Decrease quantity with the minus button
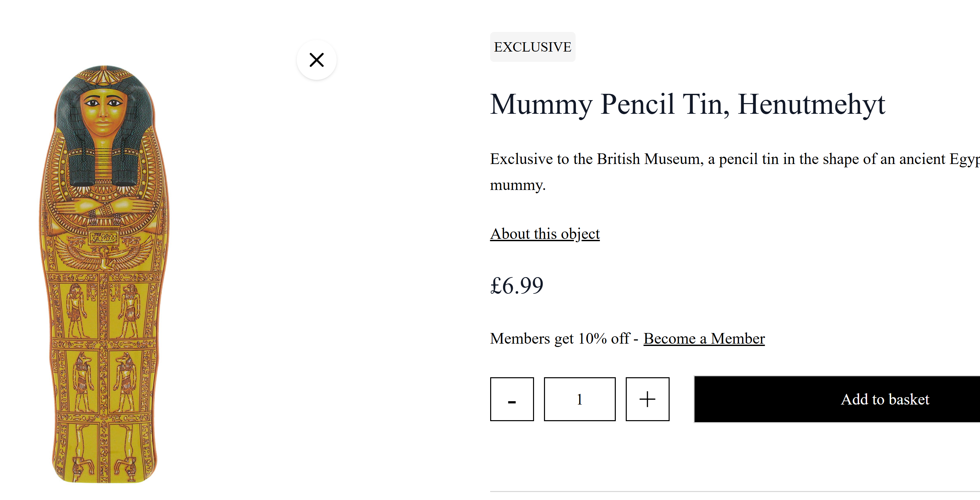This screenshot has height=500, width=980. [x=512, y=399]
